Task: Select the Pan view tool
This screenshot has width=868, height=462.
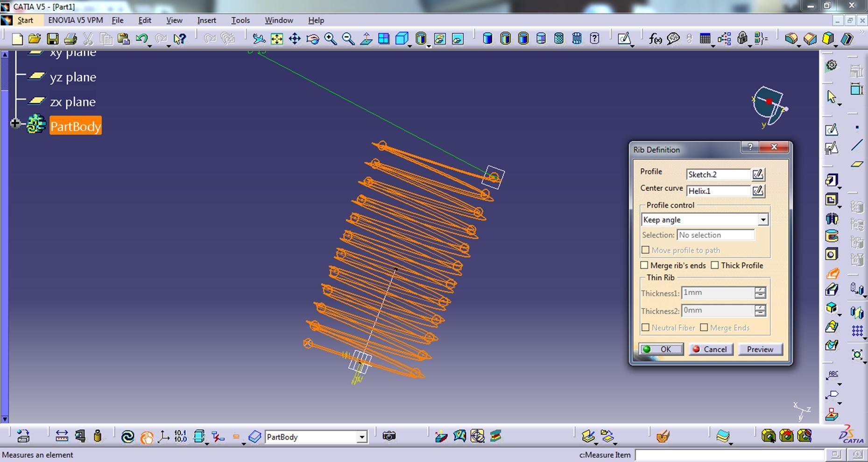Action: (x=295, y=39)
